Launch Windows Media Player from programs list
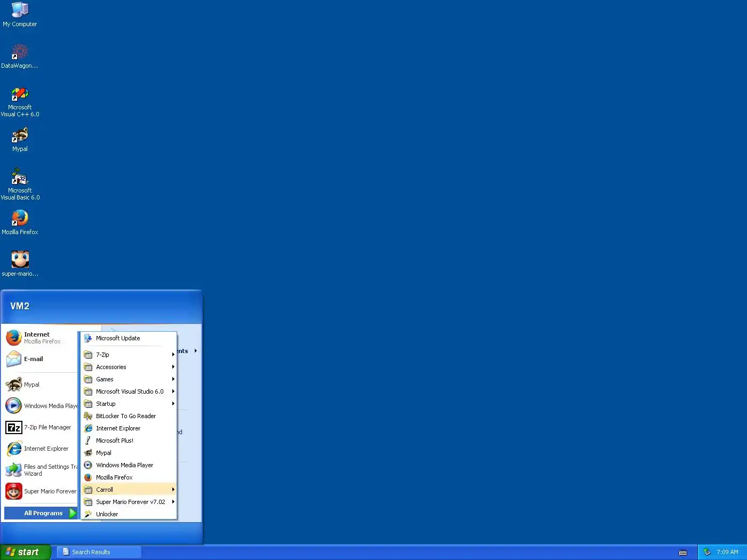This screenshot has width=747, height=560. (129, 465)
